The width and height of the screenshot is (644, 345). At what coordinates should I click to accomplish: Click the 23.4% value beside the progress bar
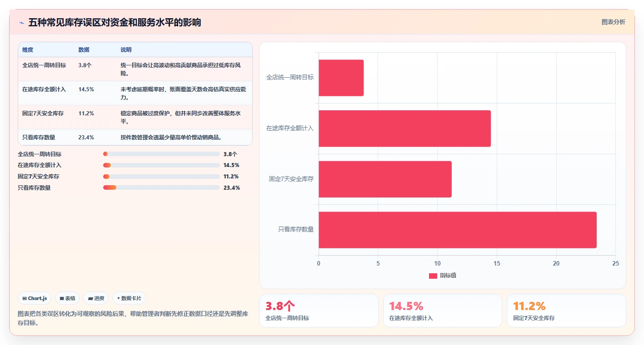pyautogui.click(x=232, y=187)
